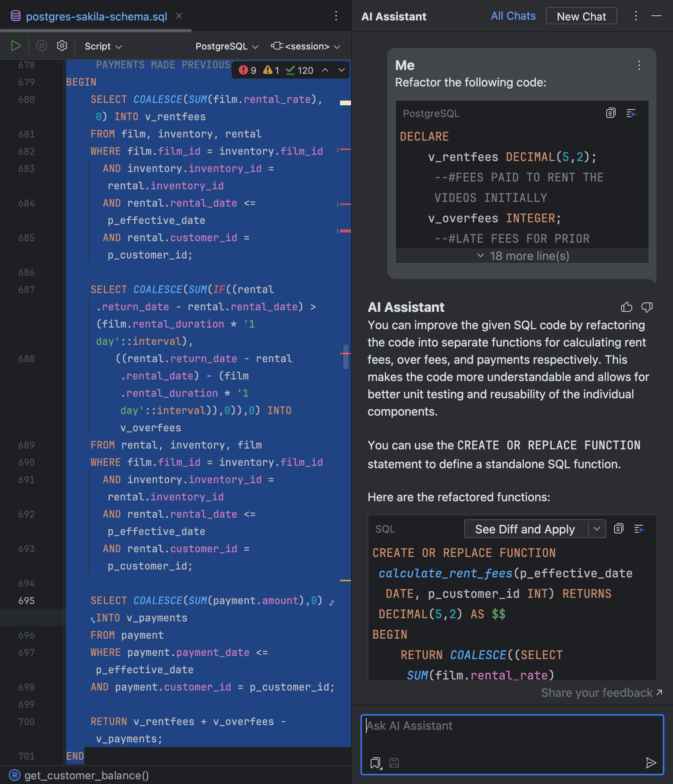Open the PostgreSQL dialect dropdown
673x784 pixels.
click(x=227, y=46)
